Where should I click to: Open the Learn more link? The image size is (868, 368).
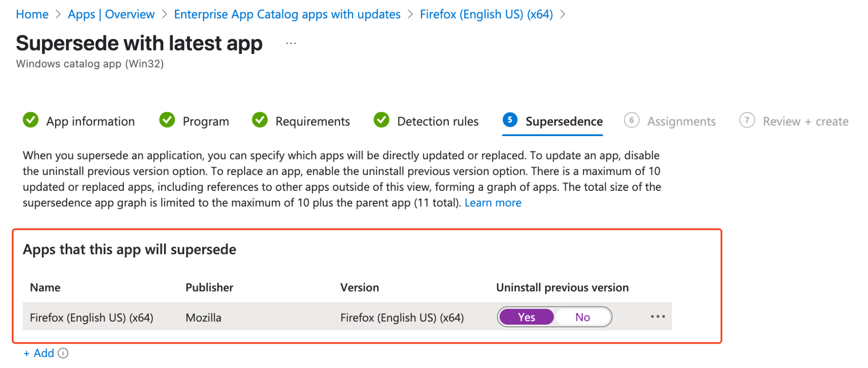click(x=493, y=203)
